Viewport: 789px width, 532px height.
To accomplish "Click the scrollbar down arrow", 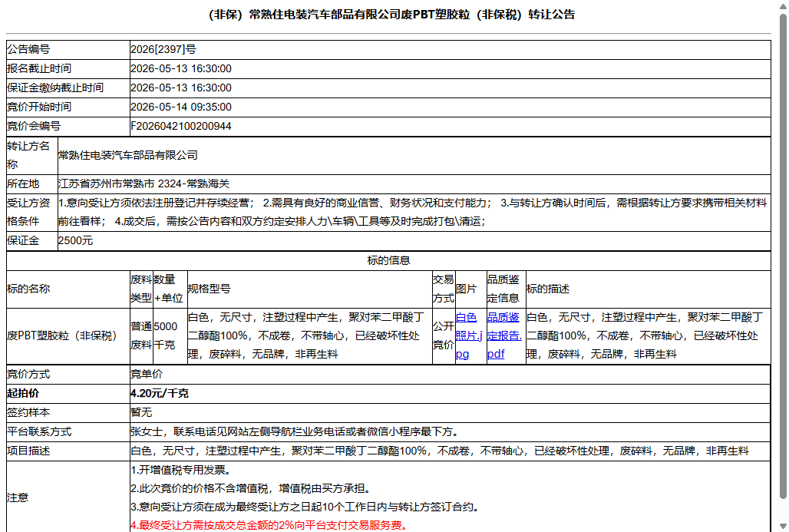I will point(783,527).
